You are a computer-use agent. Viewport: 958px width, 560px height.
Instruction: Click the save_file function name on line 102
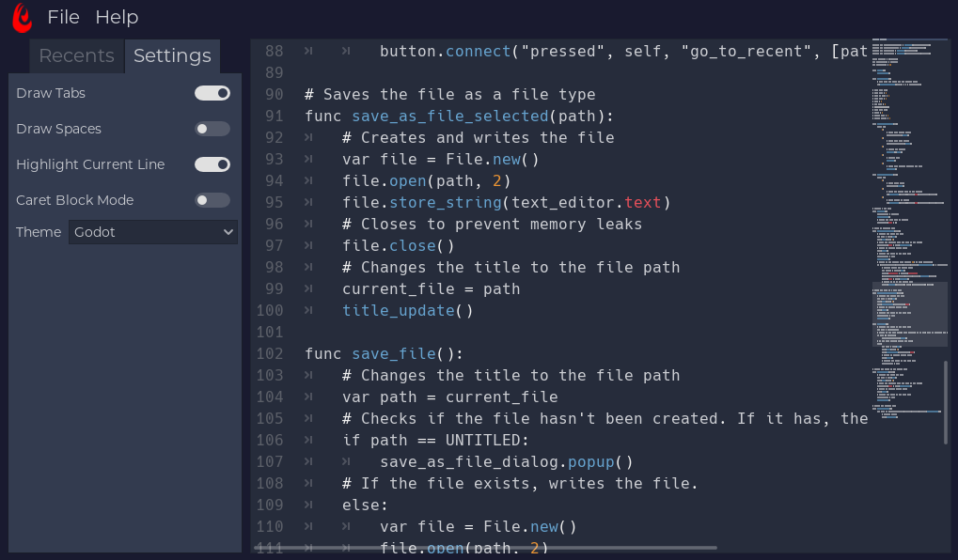click(394, 353)
